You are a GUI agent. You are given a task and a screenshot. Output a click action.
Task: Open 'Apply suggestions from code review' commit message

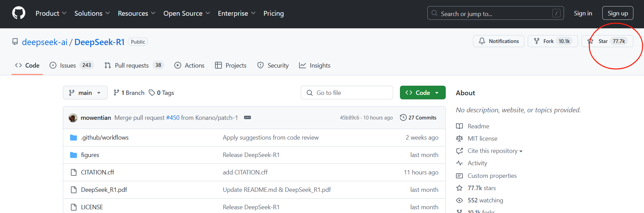coord(271,138)
